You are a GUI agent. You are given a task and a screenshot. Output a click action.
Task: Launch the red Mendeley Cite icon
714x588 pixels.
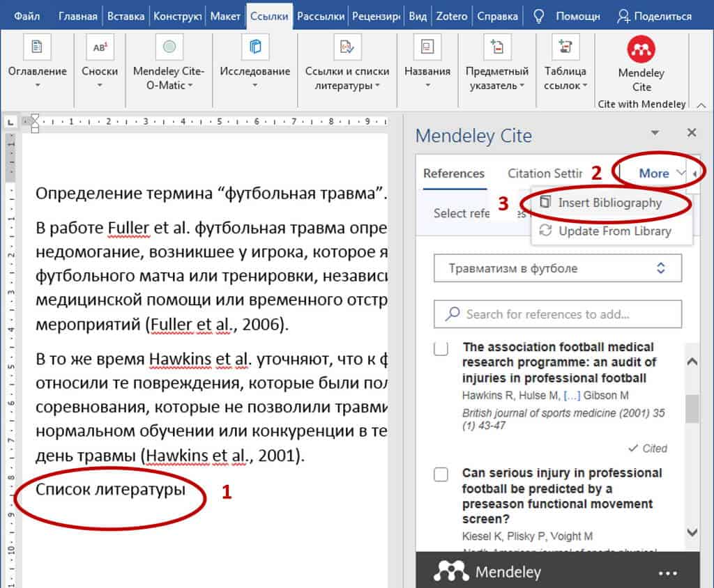(x=641, y=49)
